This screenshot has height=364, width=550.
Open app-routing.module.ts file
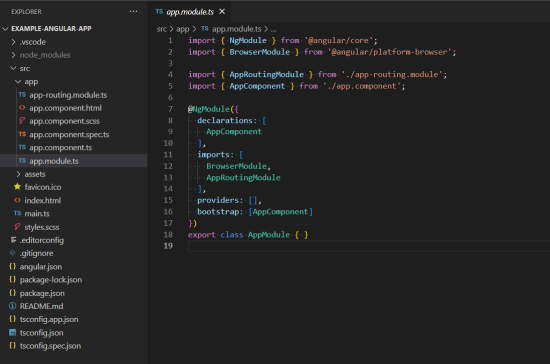point(68,95)
